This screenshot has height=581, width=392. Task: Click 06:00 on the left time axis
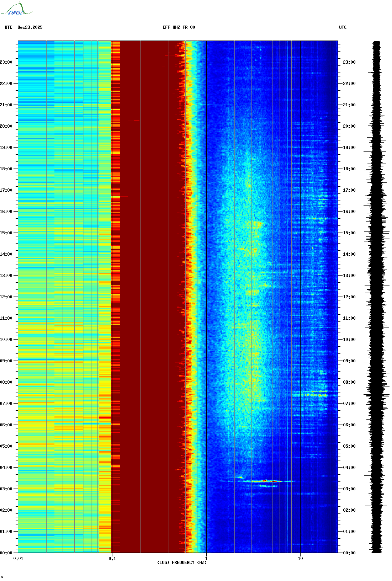pos(6,425)
